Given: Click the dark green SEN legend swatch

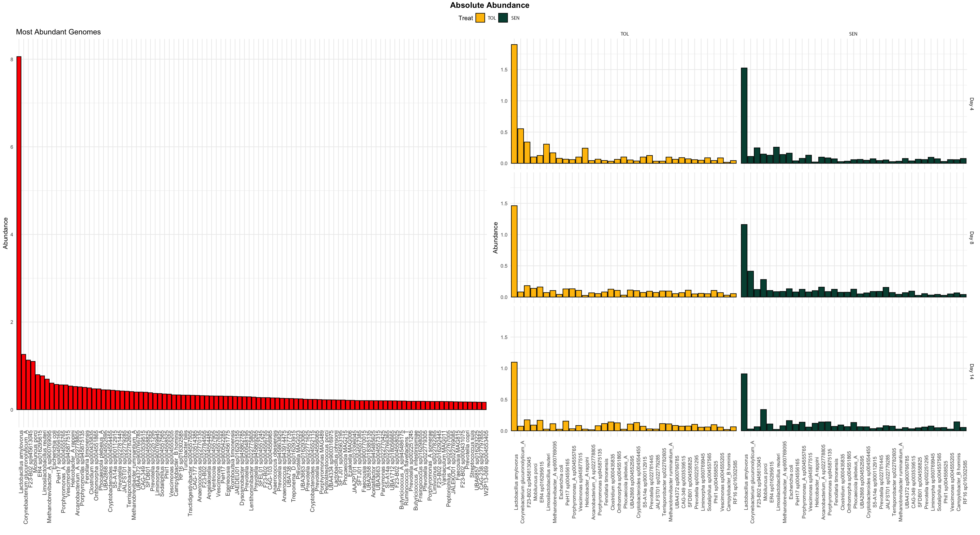Looking at the screenshot, I should tap(503, 18).
